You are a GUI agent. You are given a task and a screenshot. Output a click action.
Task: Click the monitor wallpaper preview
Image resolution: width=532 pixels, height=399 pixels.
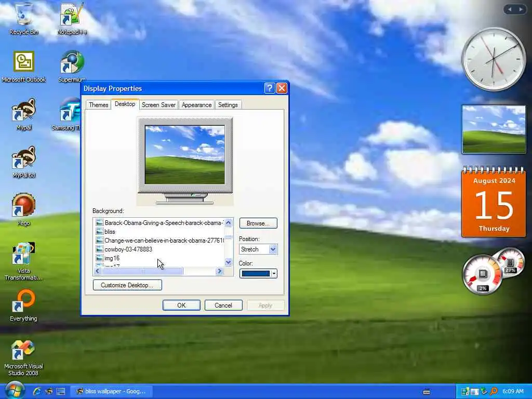click(x=184, y=155)
